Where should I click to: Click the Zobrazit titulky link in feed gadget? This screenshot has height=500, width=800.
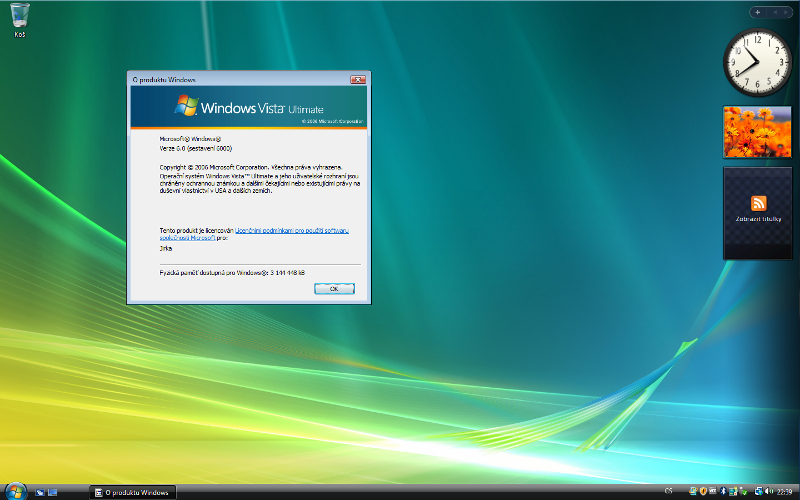click(x=758, y=219)
